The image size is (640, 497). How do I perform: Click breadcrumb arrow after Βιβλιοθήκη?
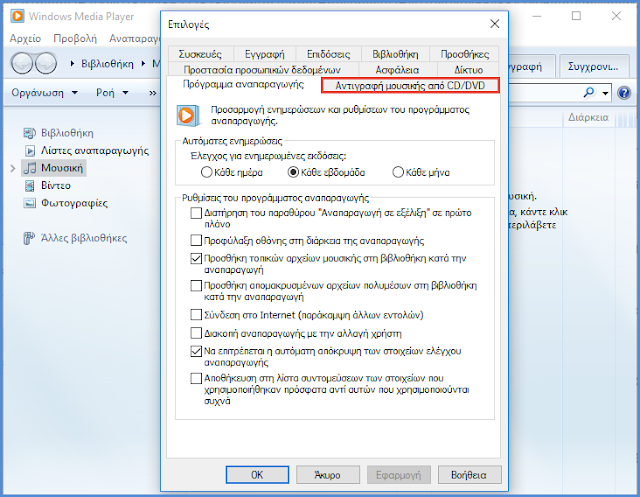click(x=144, y=64)
